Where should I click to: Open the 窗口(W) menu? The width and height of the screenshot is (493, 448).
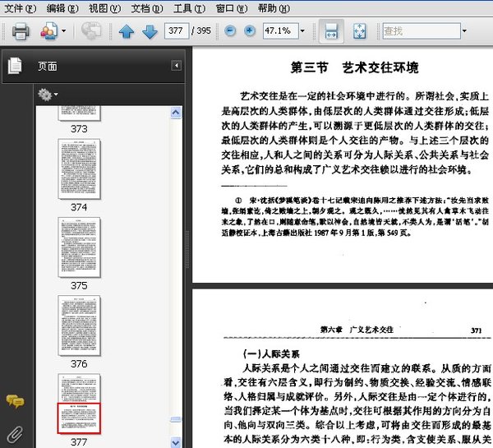pos(232,8)
